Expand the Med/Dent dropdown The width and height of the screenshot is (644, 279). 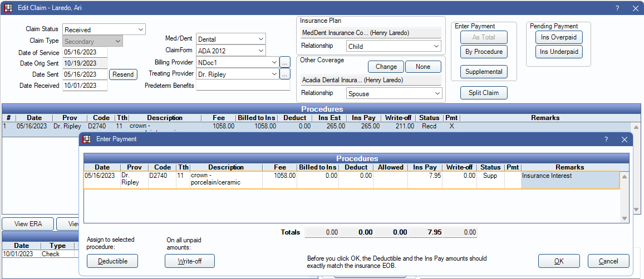pos(231,39)
